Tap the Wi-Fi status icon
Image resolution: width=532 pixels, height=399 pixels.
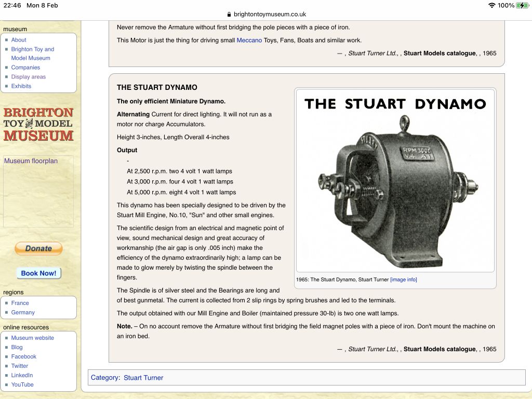click(x=491, y=5)
